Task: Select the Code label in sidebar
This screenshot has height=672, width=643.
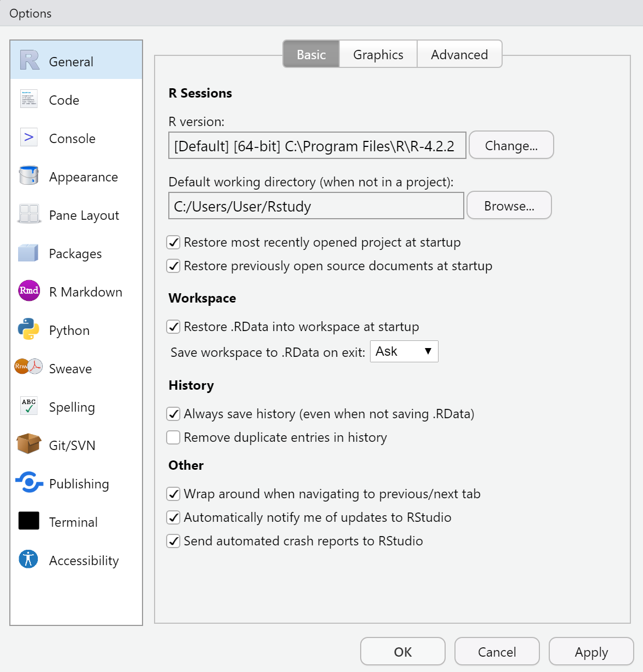Action: (64, 100)
